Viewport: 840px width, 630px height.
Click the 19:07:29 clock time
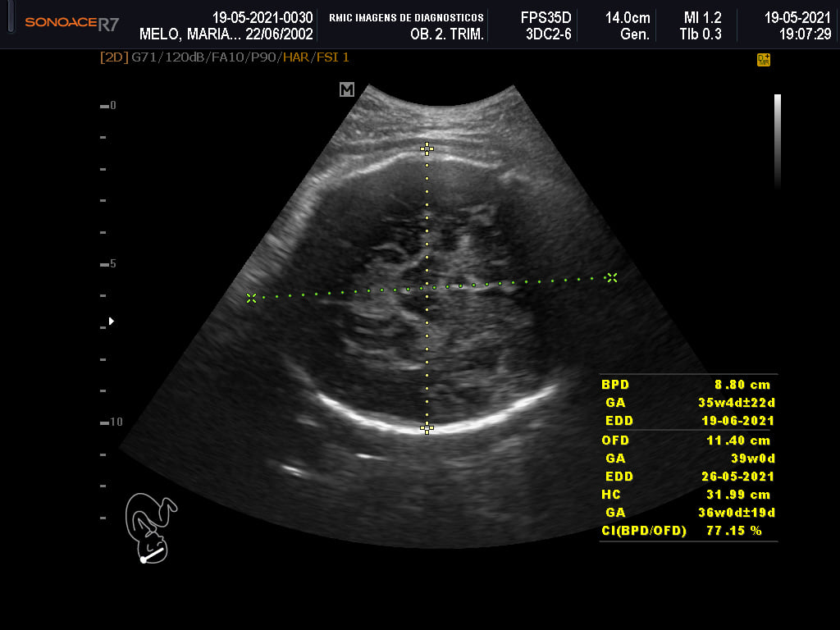[x=806, y=34]
